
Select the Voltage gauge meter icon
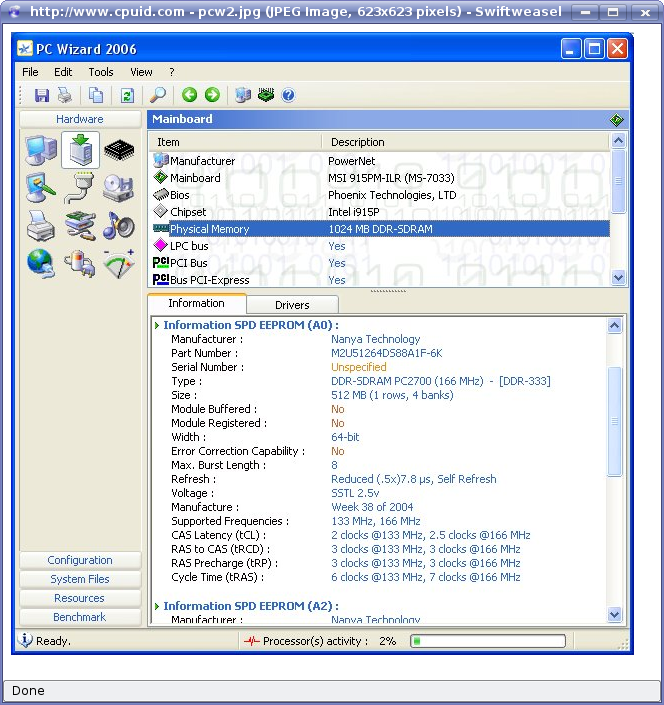point(119,263)
